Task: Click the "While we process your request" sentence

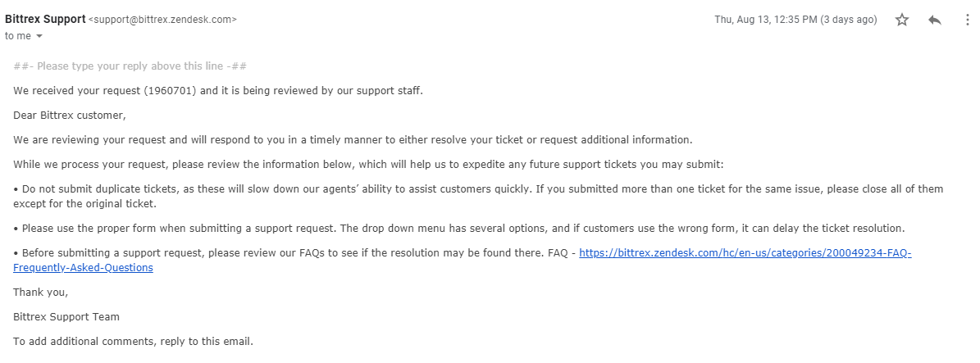Action: pyautogui.click(x=368, y=165)
